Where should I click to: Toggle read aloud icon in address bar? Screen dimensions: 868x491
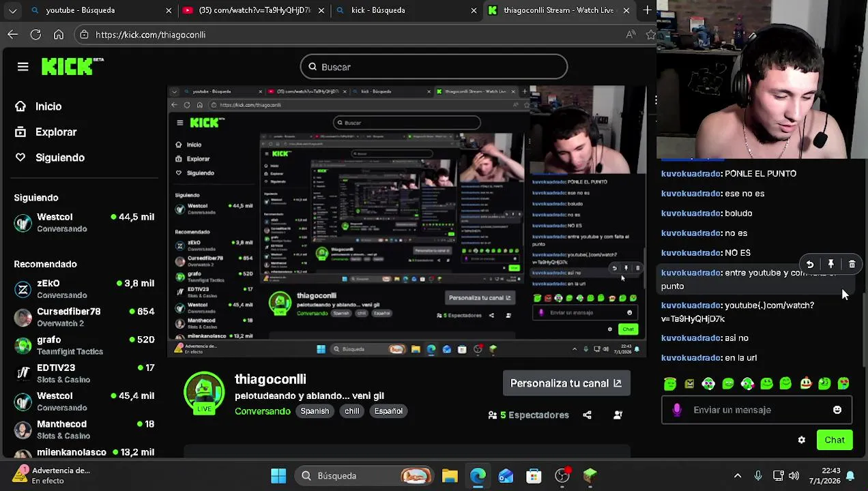pos(631,34)
